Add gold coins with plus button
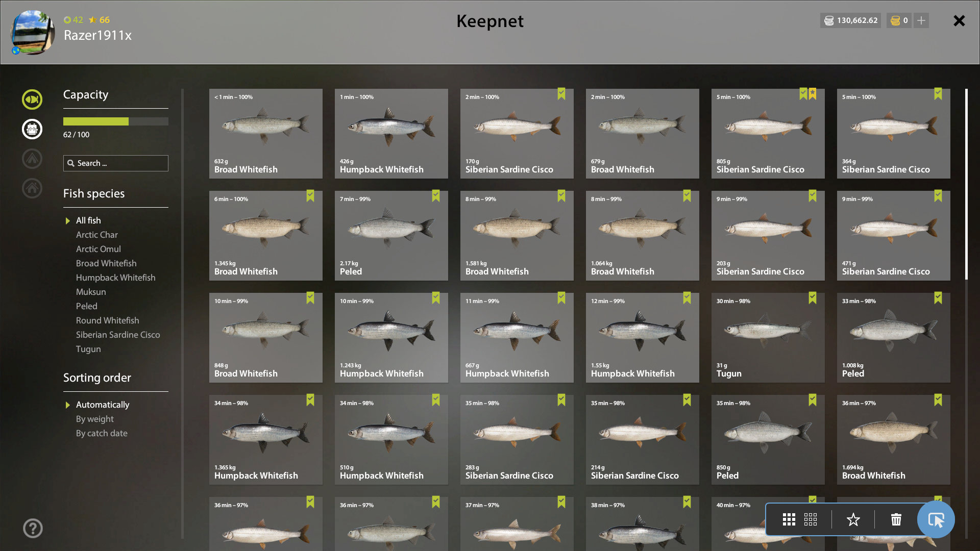This screenshot has width=980, height=551. [921, 20]
